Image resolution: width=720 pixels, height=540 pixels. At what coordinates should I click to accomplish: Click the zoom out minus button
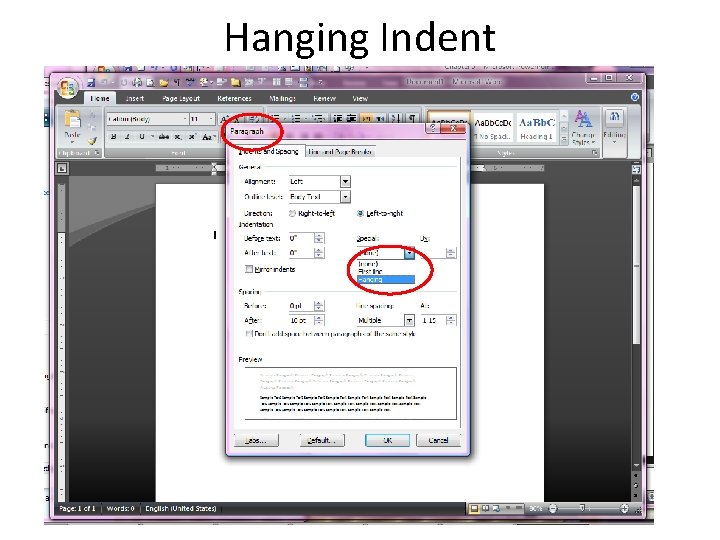[553, 508]
